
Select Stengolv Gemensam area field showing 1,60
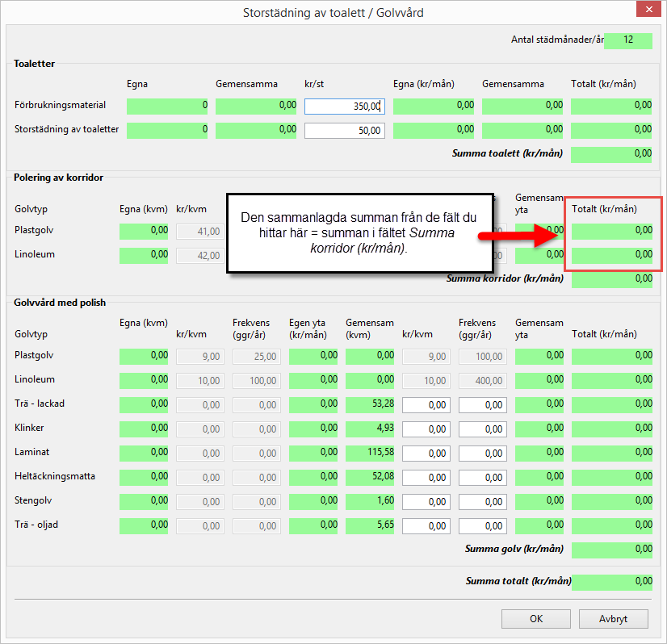(x=370, y=501)
